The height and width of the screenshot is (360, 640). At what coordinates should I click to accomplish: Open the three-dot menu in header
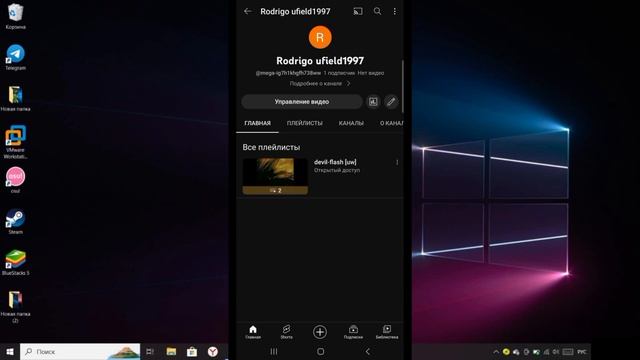tap(395, 11)
